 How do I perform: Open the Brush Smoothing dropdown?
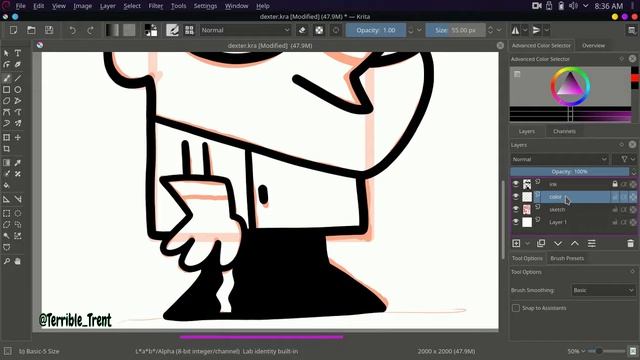click(x=603, y=290)
